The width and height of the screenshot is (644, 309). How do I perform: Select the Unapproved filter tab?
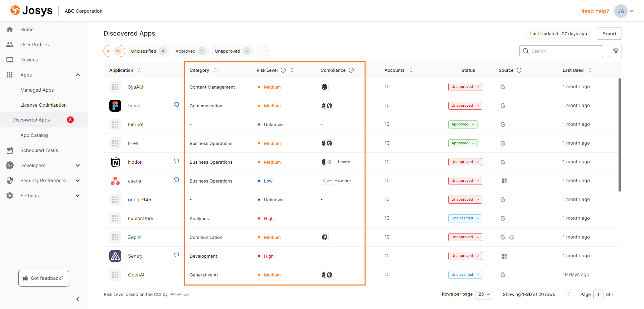[233, 51]
